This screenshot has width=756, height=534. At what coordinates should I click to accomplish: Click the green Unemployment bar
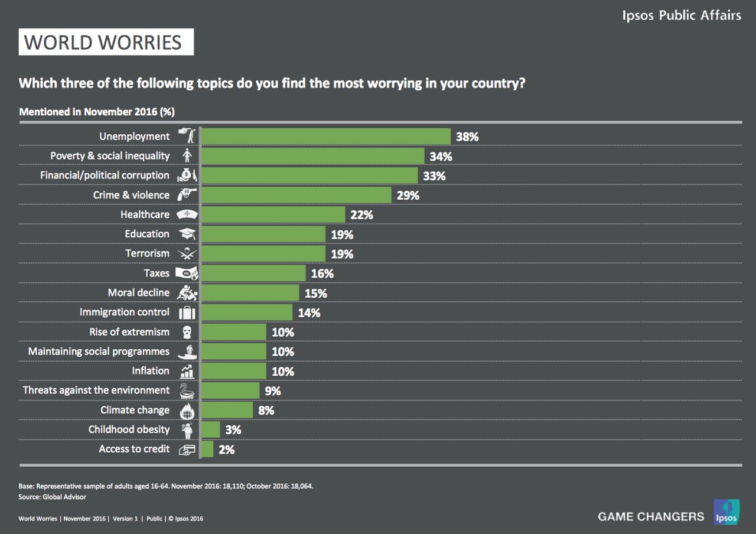coord(326,136)
